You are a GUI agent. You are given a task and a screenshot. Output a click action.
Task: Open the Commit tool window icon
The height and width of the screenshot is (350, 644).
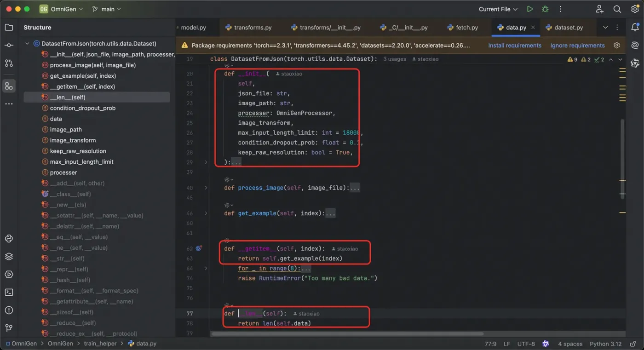(x=9, y=45)
